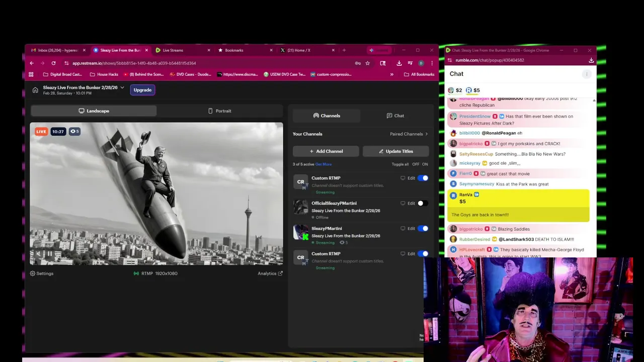
Task: Open the tab search icon in toolbar
Action: coord(383,63)
